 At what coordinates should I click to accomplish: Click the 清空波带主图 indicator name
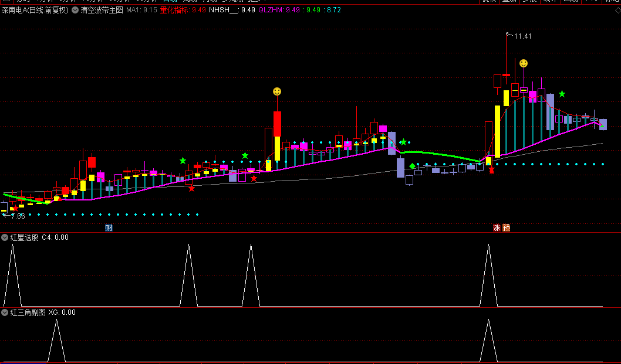(102, 10)
